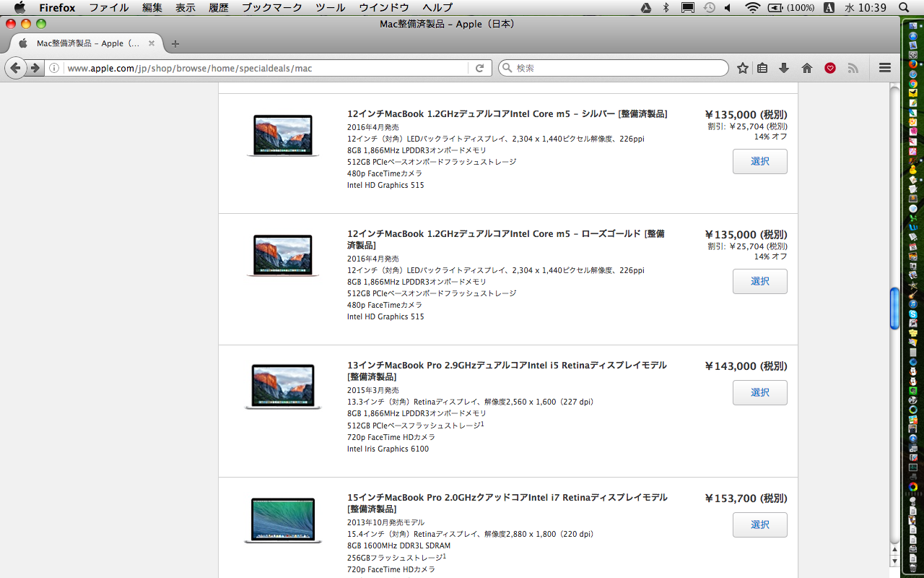The height and width of the screenshot is (578, 924).
Task: Close the Mac整備済製品 tab
Action: point(152,43)
